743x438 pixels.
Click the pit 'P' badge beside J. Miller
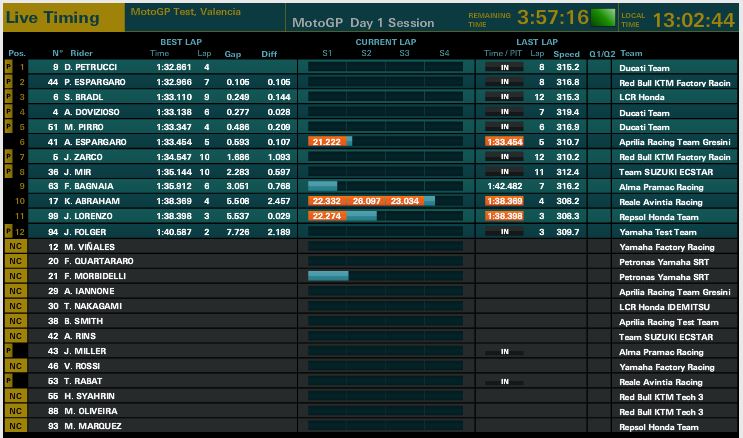[x=9, y=352]
